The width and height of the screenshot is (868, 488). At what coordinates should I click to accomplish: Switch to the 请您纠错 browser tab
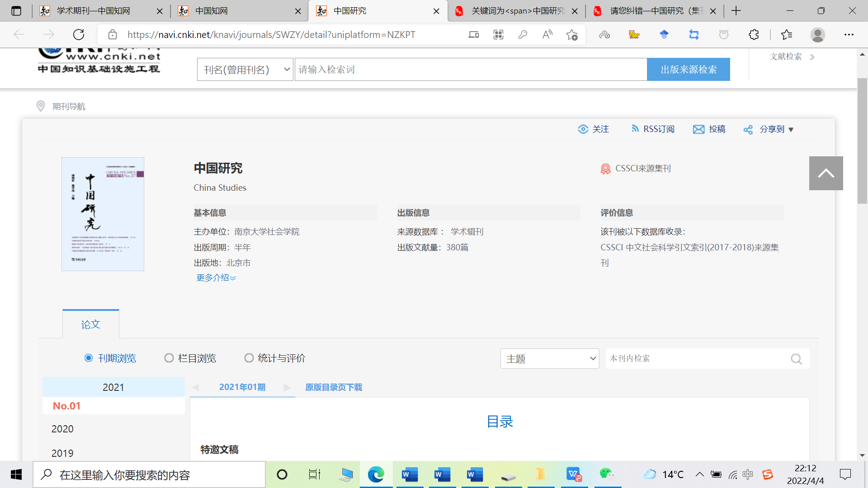655,11
